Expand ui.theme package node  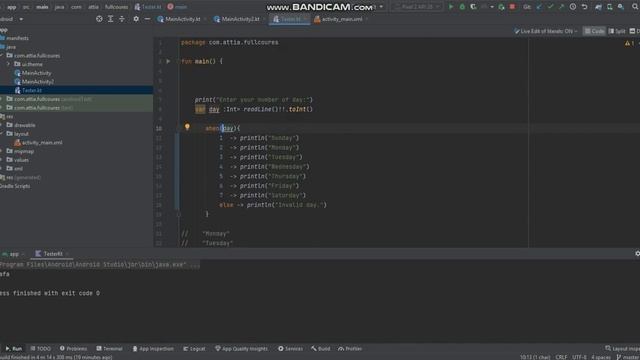[8, 64]
